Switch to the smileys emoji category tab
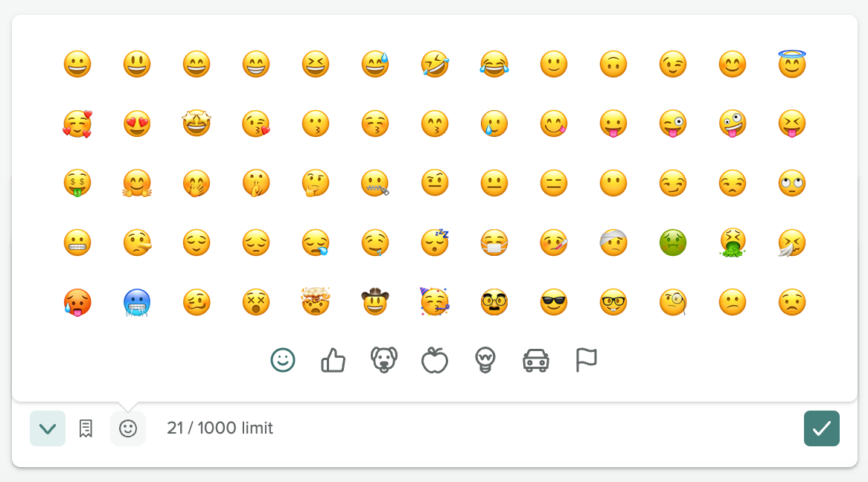 283,361
